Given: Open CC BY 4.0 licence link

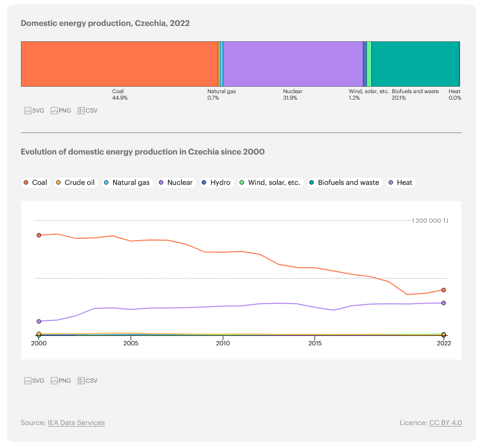Looking at the screenshot, I should click(445, 423).
